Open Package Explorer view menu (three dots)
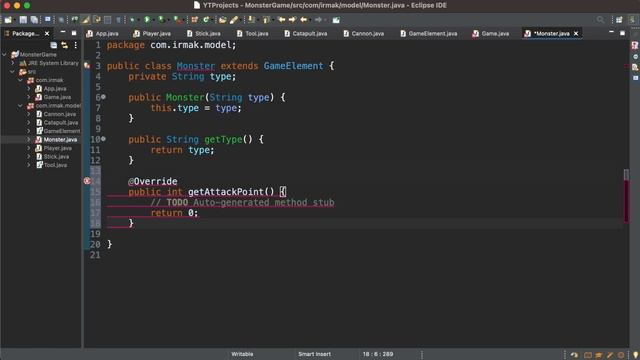Image resolution: width=640 pixels, height=360 pixels. pyautogui.click(x=76, y=45)
